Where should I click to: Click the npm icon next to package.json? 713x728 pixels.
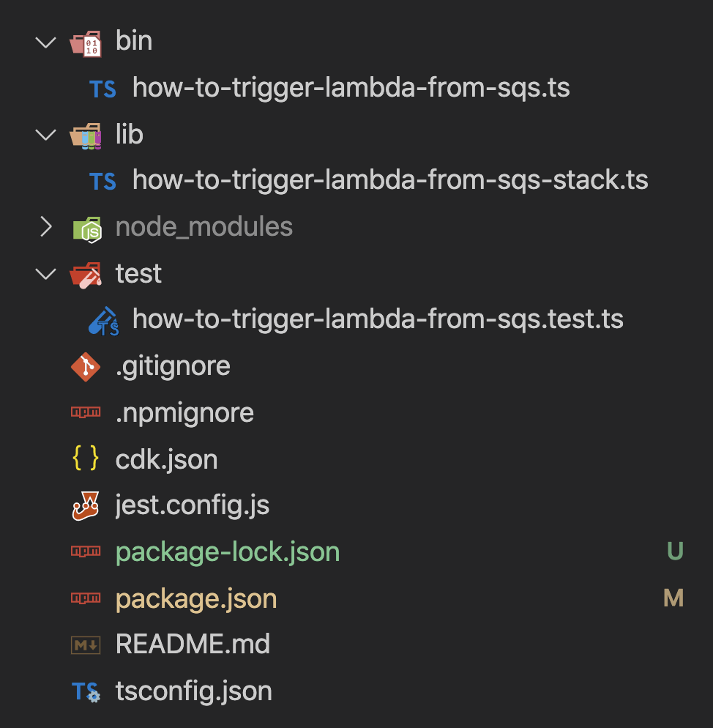tap(87, 598)
